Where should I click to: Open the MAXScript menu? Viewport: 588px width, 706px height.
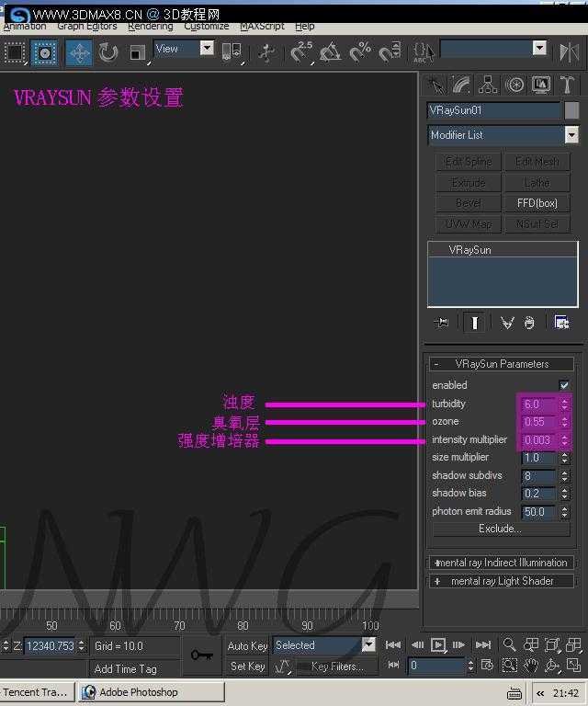(x=262, y=27)
